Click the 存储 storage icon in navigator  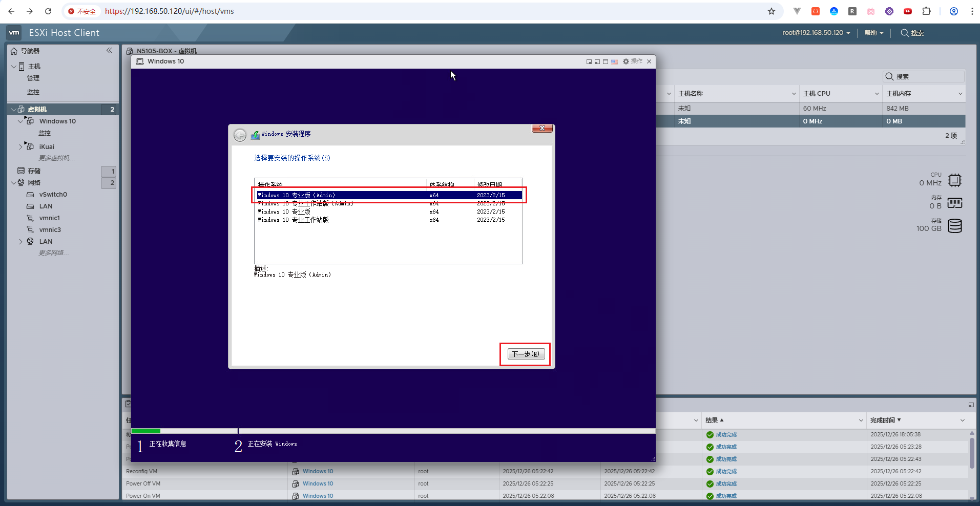pos(21,171)
